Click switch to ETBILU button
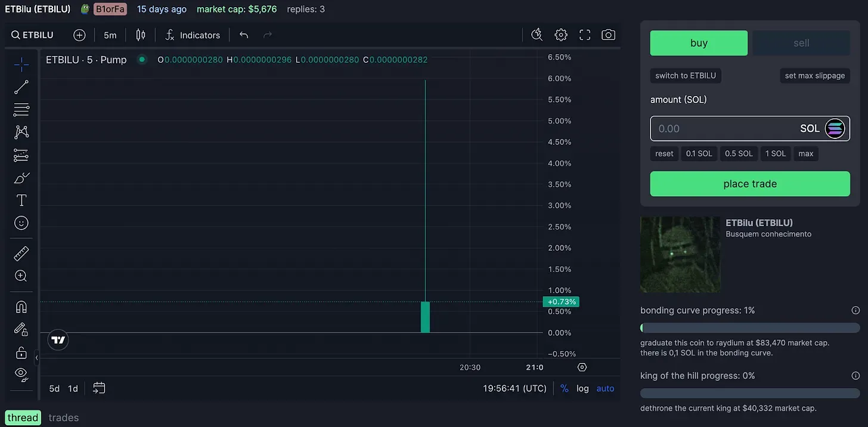The height and width of the screenshot is (427, 868). coord(686,76)
